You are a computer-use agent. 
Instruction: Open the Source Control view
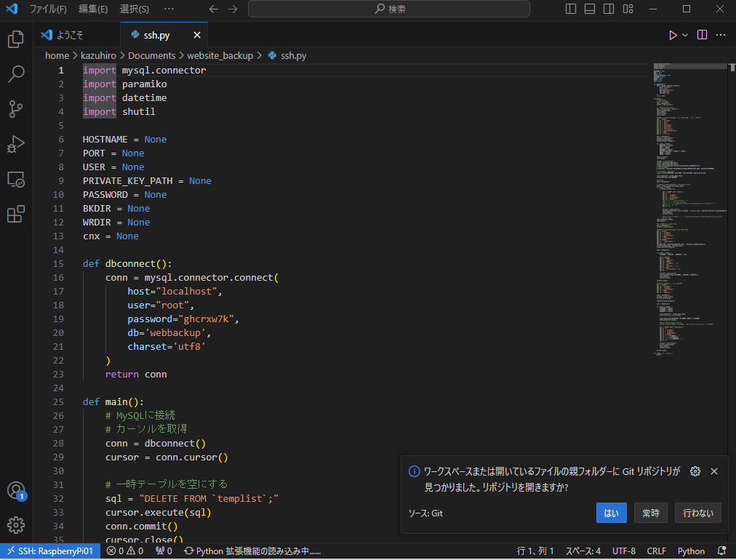tap(16, 109)
